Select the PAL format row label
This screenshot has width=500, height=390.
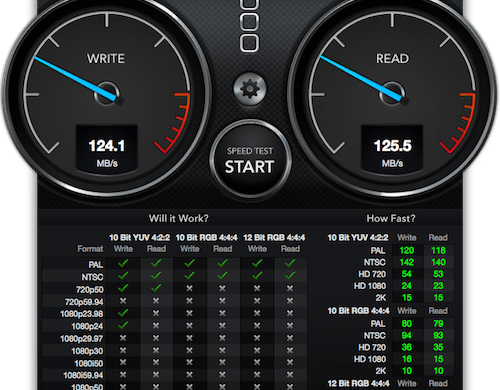(96, 265)
